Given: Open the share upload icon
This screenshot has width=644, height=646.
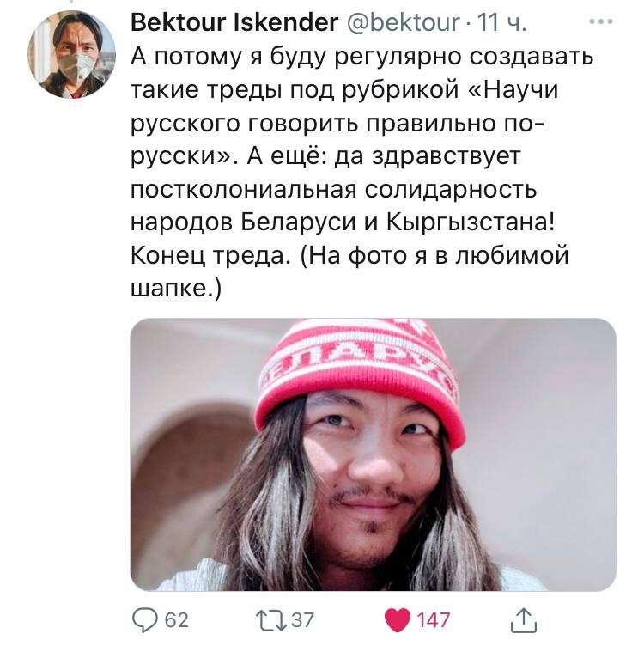Looking at the screenshot, I should tap(523, 620).
